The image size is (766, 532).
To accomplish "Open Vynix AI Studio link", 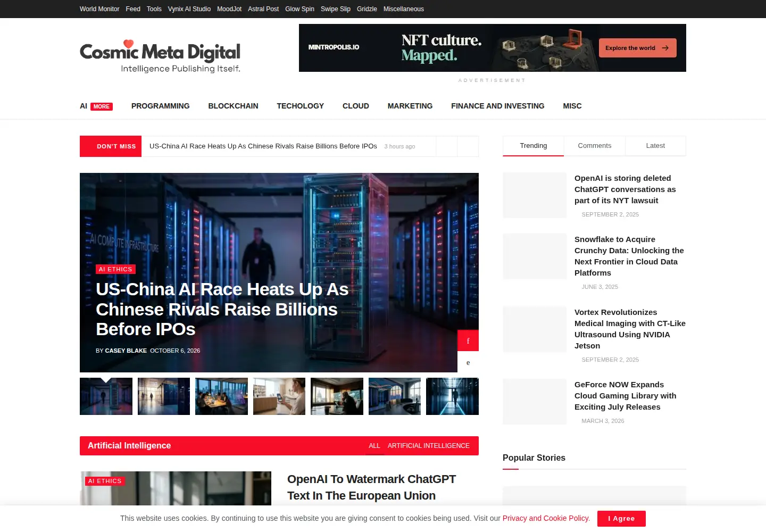I will click(189, 9).
